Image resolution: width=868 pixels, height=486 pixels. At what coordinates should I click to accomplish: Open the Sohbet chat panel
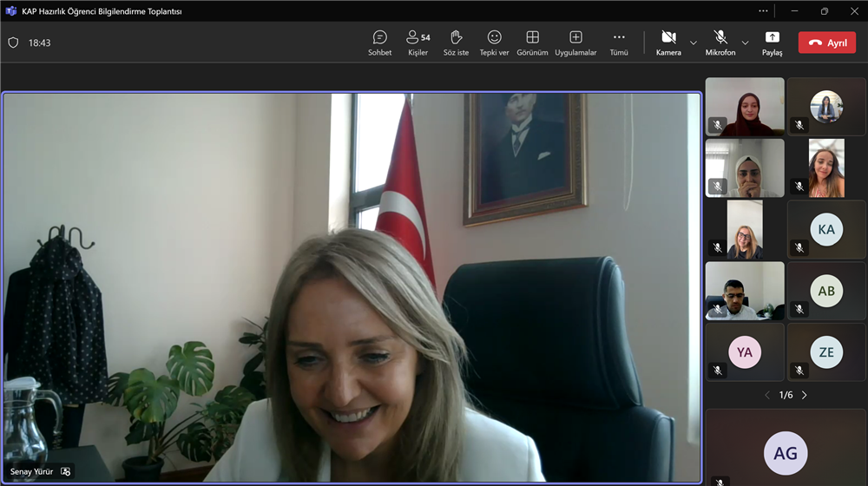(379, 43)
